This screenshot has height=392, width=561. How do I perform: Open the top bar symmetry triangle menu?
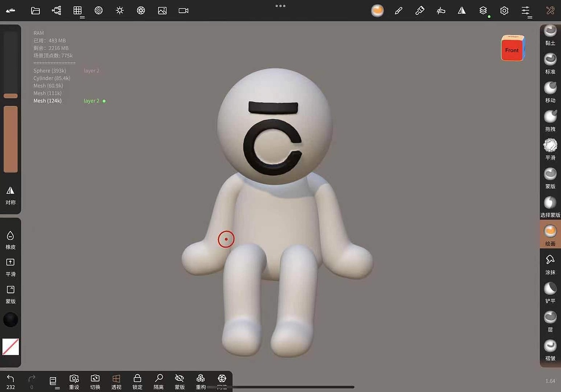point(462,11)
